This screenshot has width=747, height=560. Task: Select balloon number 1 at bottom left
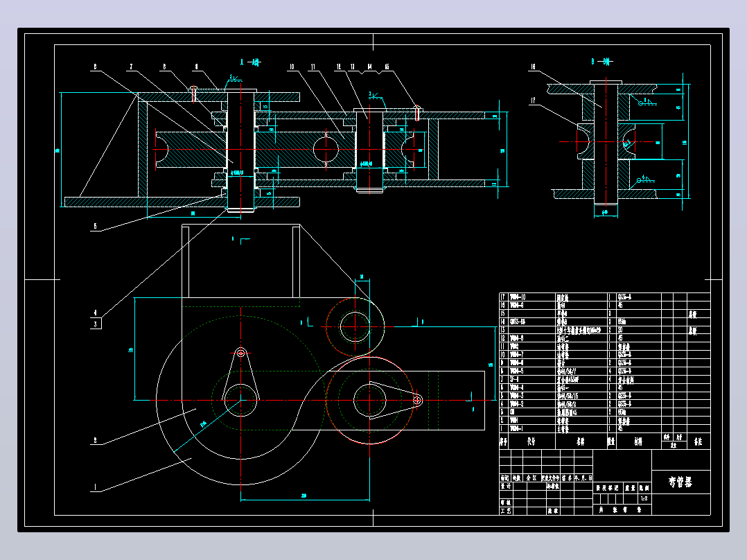pyautogui.click(x=95, y=487)
